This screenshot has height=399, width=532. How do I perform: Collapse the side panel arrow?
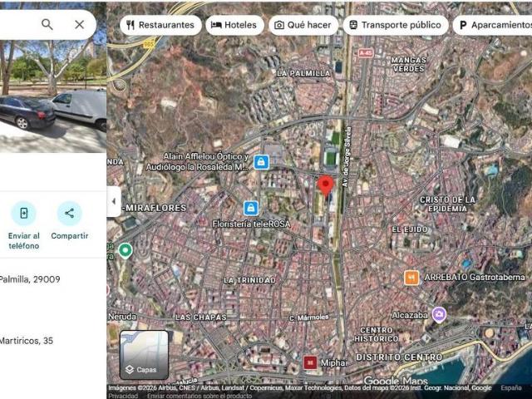(x=114, y=201)
